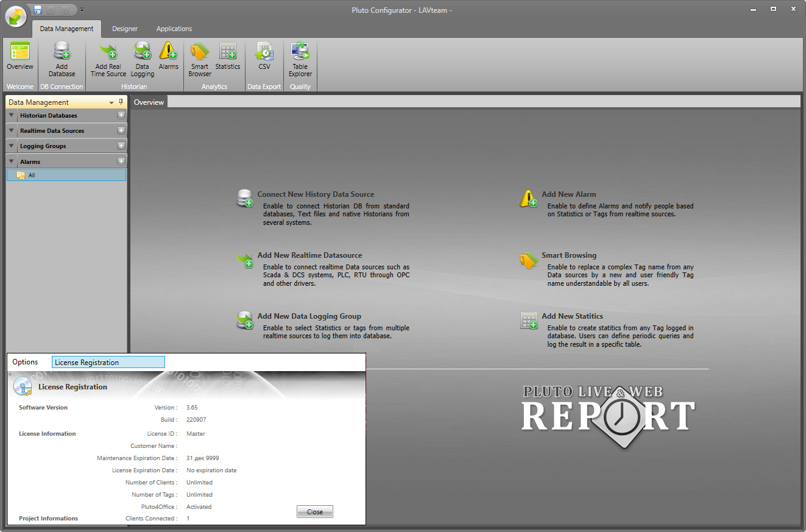Collapse the Historian Databases section
This screenshot has width=806, height=532.
11,115
